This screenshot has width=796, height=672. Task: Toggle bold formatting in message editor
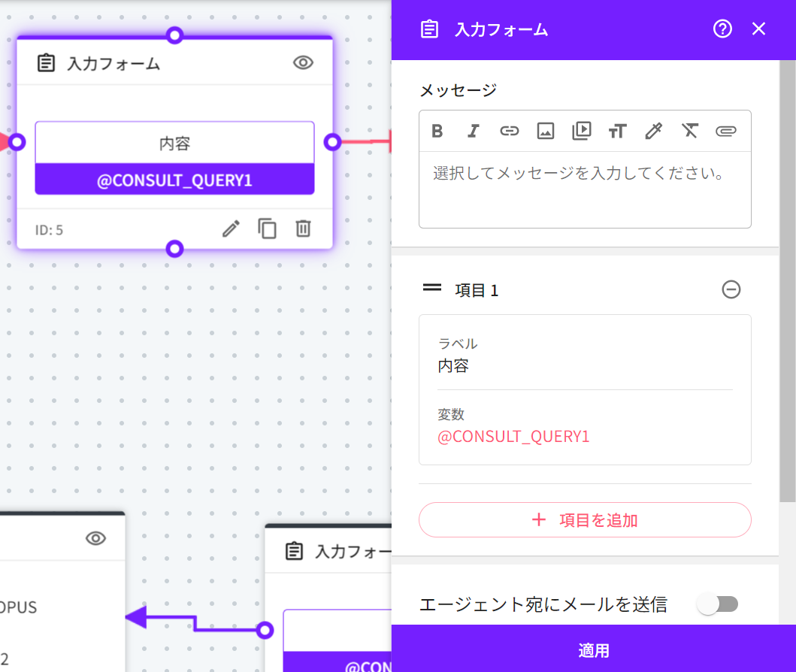click(437, 132)
